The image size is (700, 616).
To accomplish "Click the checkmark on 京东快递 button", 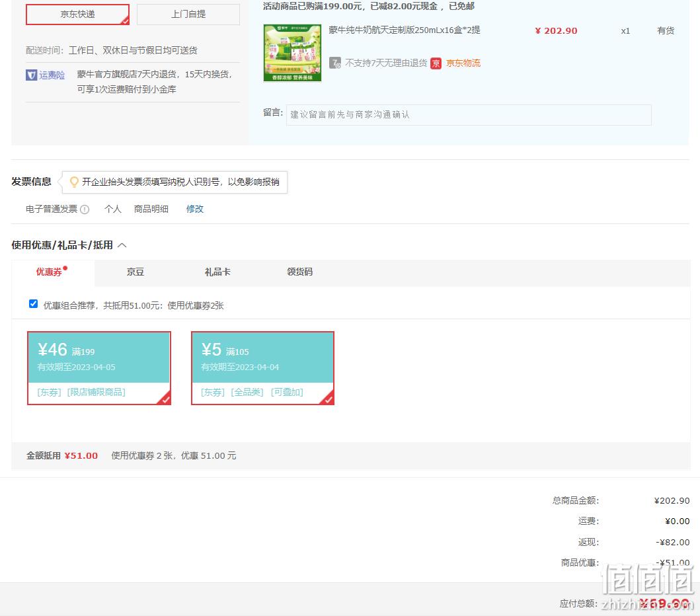I will click(126, 21).
